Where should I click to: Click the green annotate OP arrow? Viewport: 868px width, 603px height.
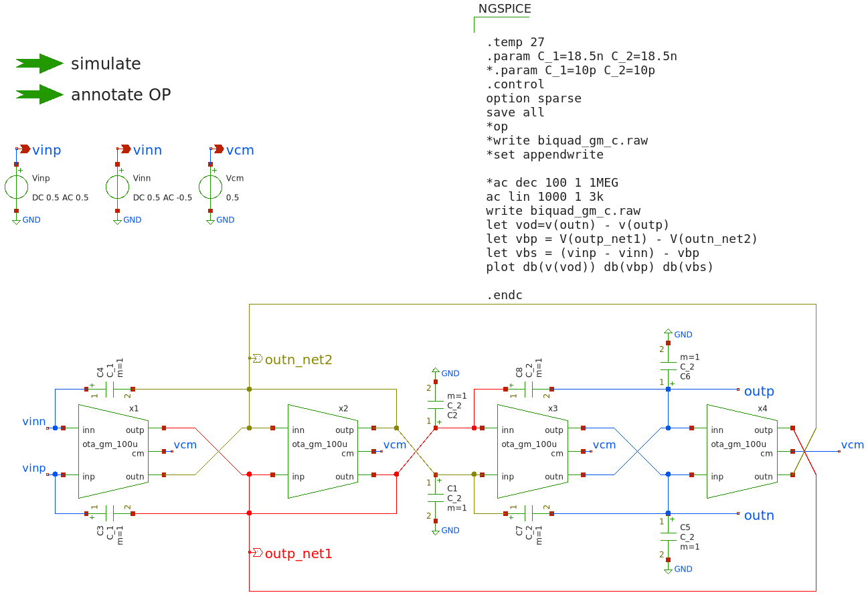point(40,94)
